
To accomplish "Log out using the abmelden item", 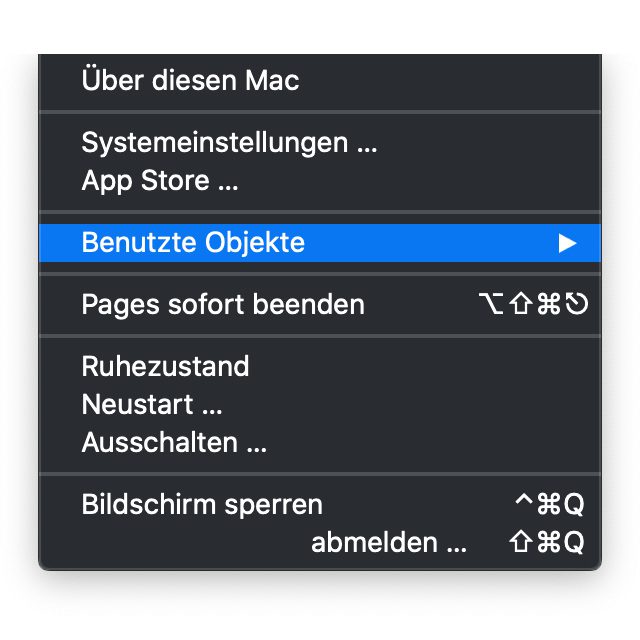I will pos(389,543).
